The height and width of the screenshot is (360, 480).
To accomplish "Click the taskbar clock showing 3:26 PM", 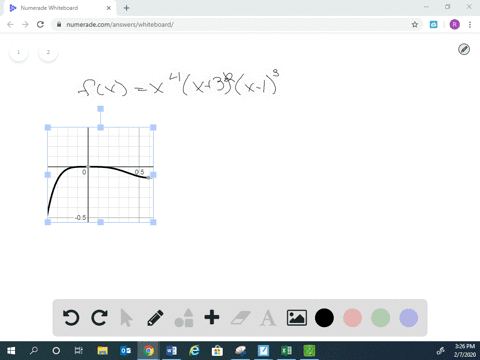I will click(x=465, y=351).
